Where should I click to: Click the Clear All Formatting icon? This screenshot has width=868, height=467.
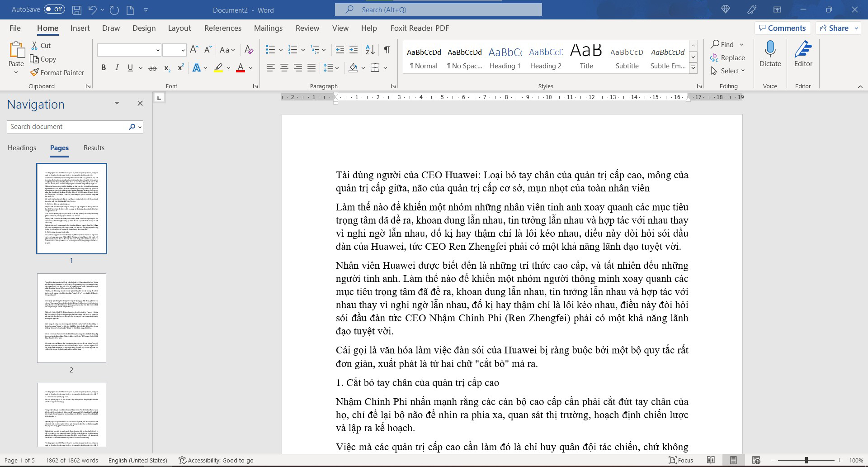[249, 50]
